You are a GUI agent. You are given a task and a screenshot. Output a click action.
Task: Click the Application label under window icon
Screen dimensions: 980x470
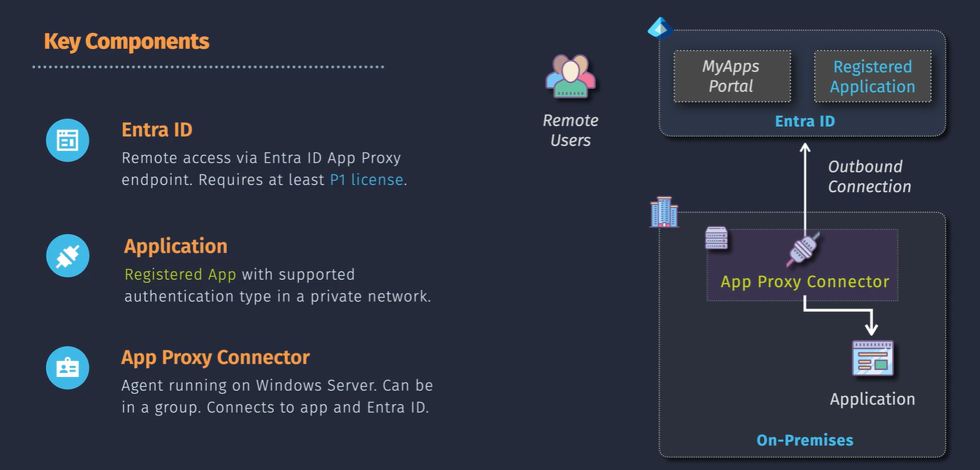(x=872, y=399)
